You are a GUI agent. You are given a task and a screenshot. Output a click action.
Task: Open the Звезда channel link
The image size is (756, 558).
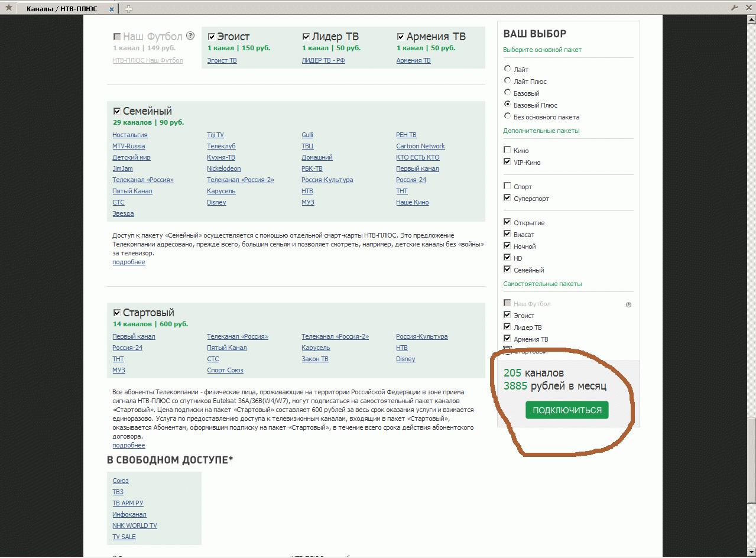[123, 213]
